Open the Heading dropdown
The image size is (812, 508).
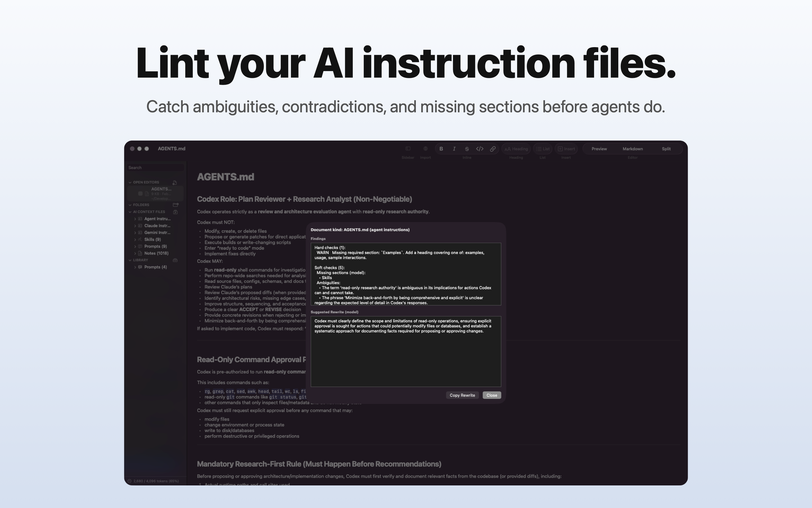click(x=516, y=149)
